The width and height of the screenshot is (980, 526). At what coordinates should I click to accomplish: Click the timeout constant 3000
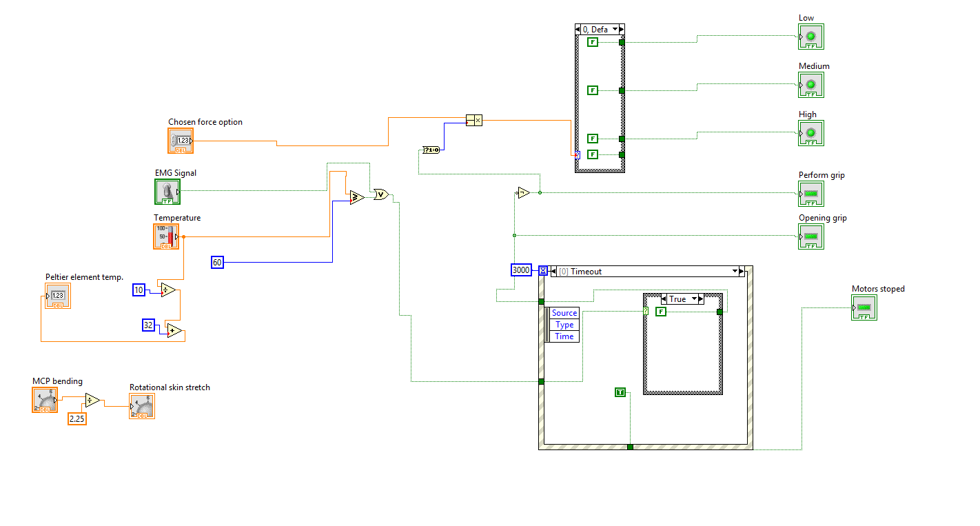[x=522, y=270]
